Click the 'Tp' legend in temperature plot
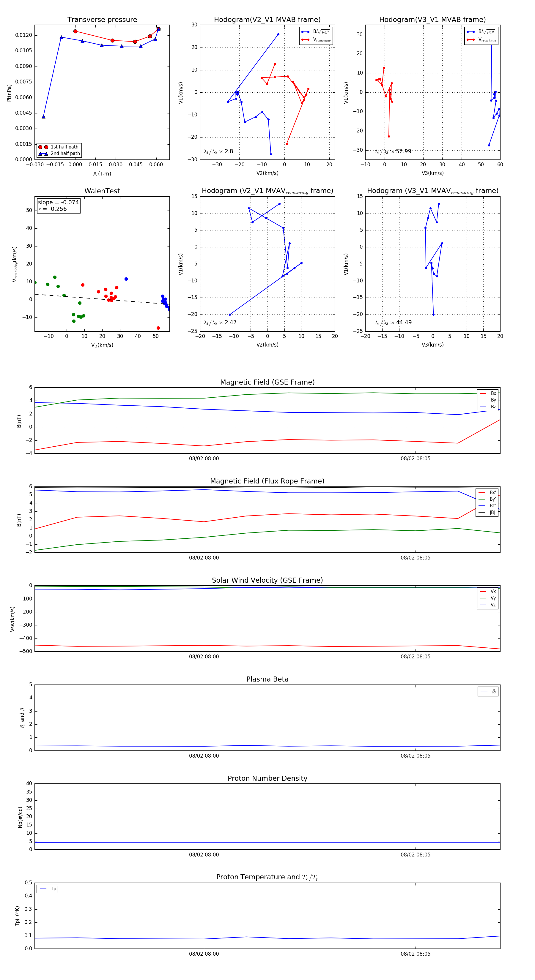This screenshot has height=980, width=535. click(48, 889)
